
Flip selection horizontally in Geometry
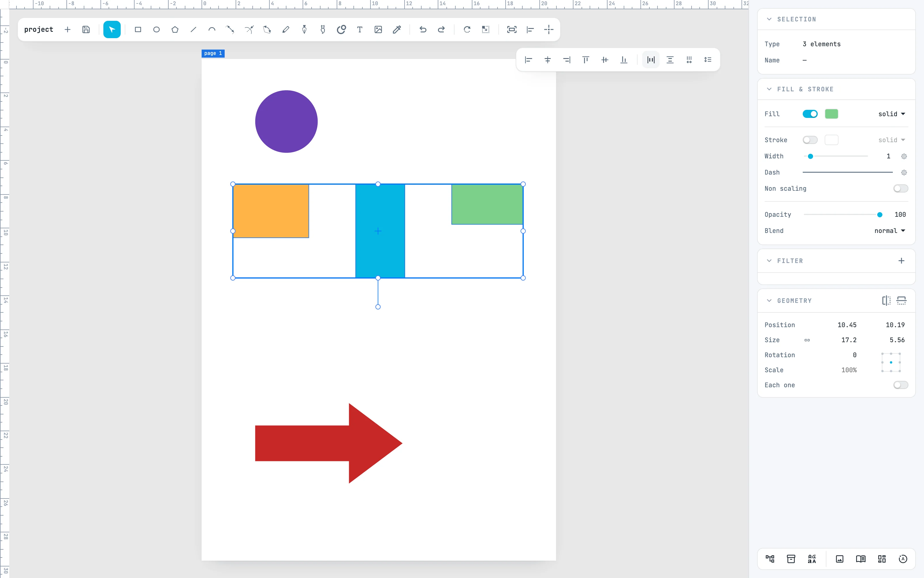pos(886,301)
